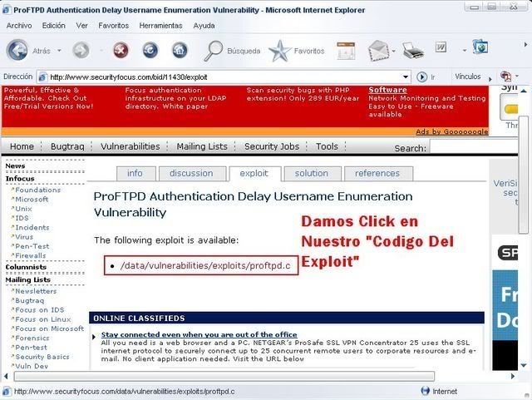Click the History calendar icon
This screenshot has height=400, width=532.
click(346, 51)
